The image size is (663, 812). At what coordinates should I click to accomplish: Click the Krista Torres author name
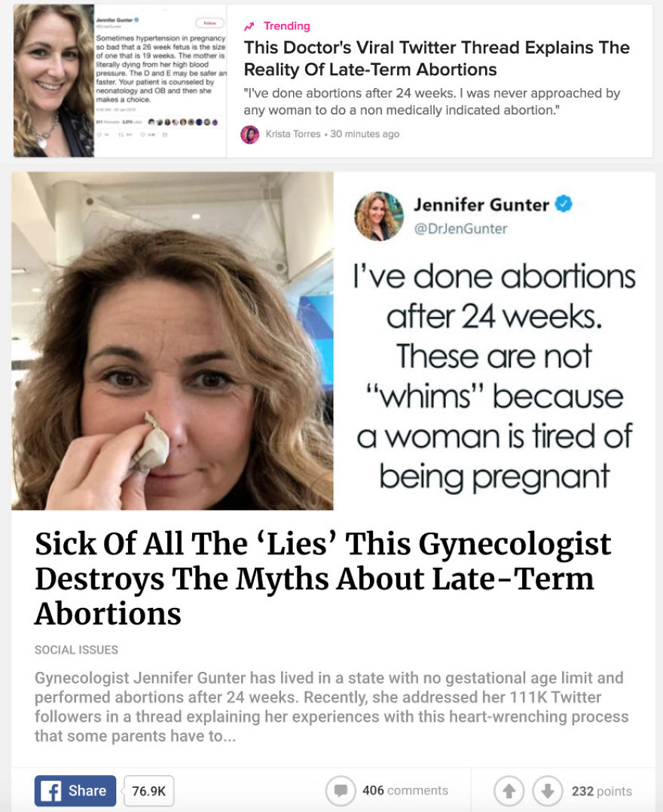coord(293,133)
